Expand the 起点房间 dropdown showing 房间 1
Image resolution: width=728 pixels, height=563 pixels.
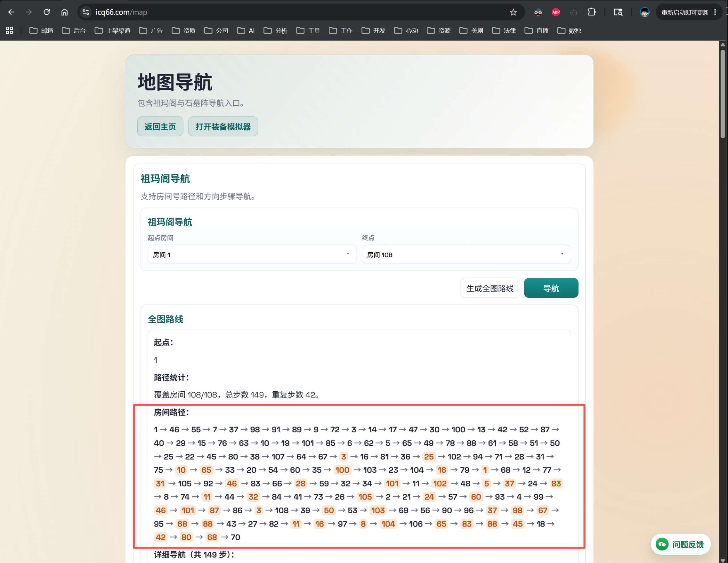[252, 255]
